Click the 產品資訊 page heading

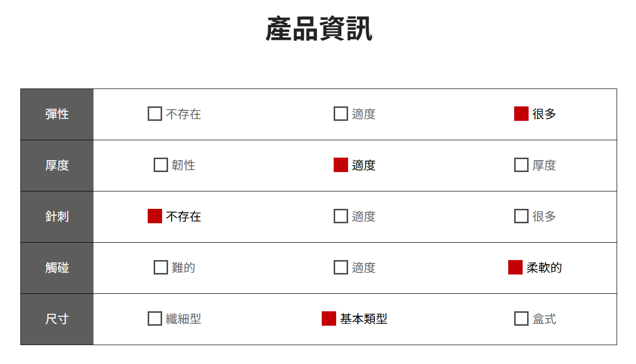point(319,29)
